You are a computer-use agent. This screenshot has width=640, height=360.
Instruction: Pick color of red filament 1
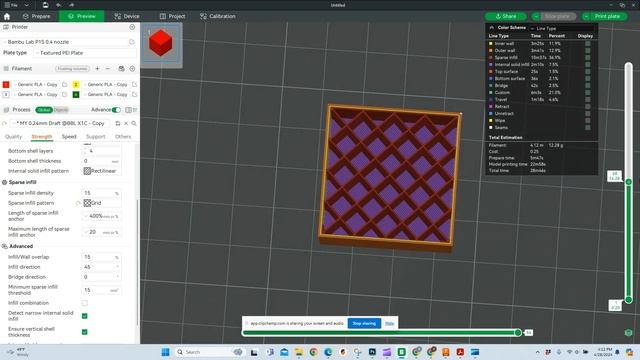[x=6, y=84]
